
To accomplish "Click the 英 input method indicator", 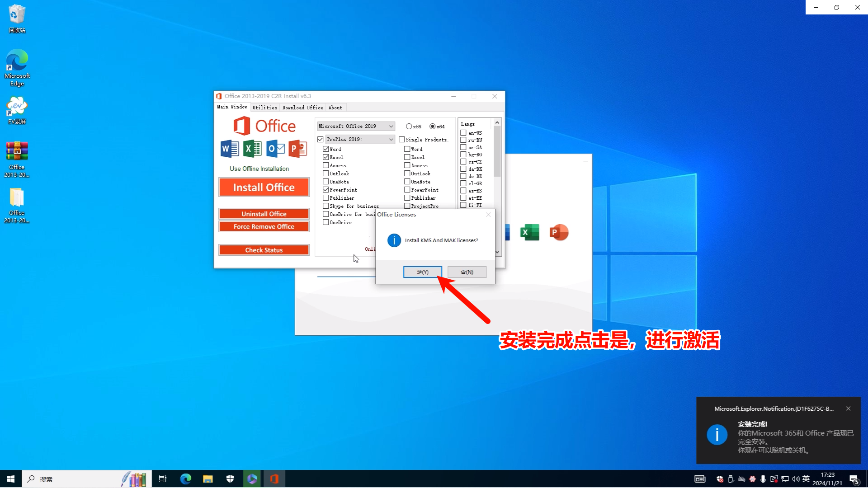I will tap(806, 479).
